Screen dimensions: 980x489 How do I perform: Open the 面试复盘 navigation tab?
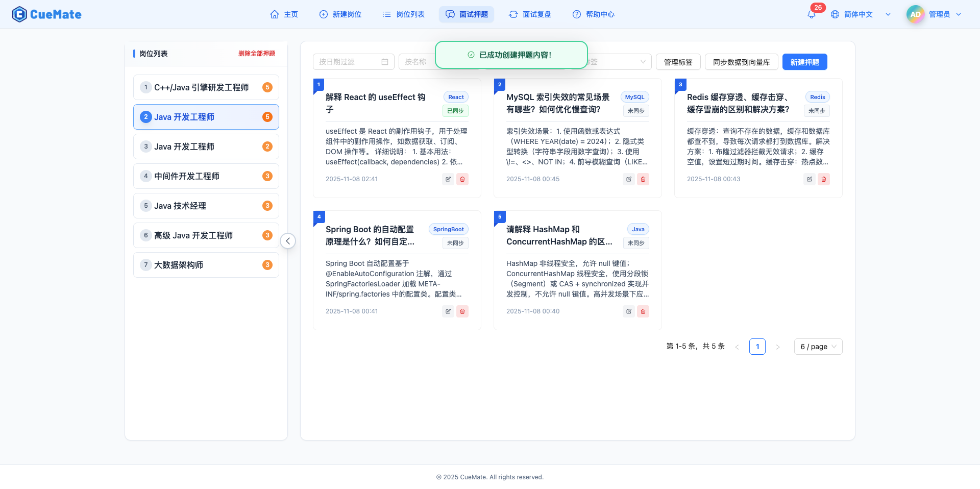530,14
